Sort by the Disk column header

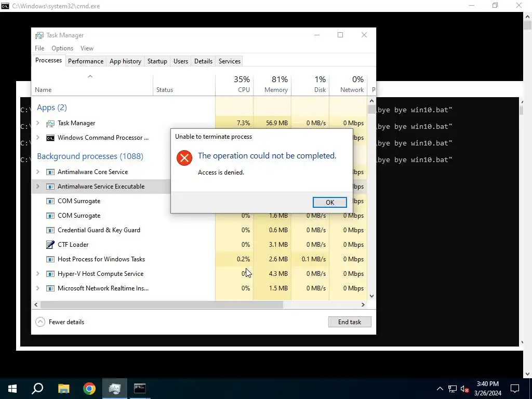tap(310, 84)
